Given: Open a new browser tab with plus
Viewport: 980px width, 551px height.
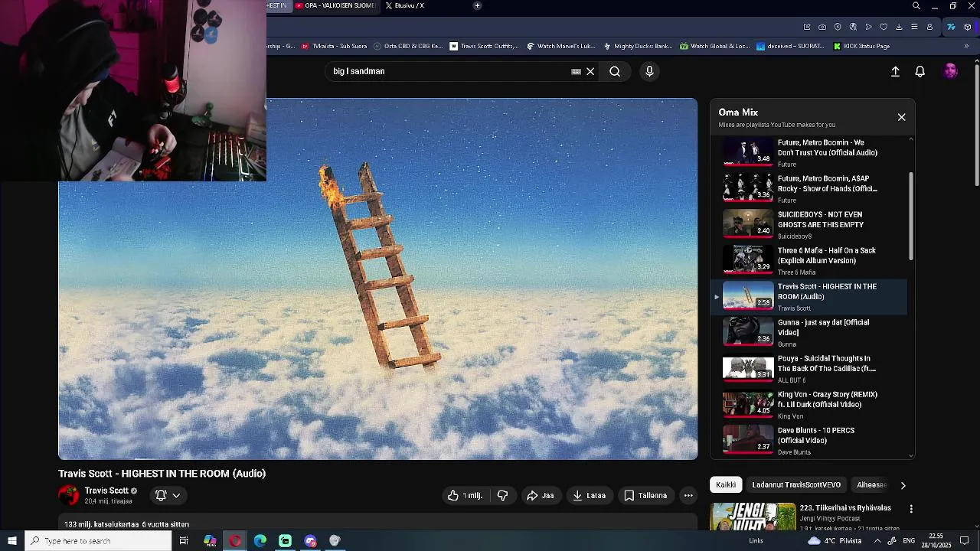Looking at the screenshot, I should click(x=477, y=5).
